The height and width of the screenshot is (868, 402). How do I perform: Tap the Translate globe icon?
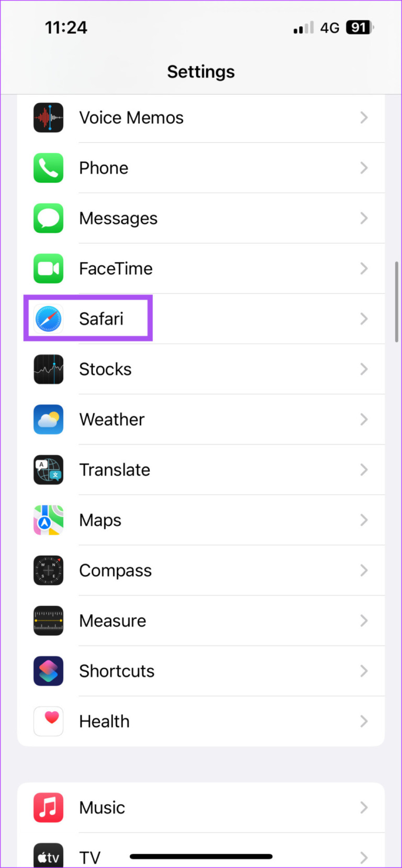click(x=48, y=469)
